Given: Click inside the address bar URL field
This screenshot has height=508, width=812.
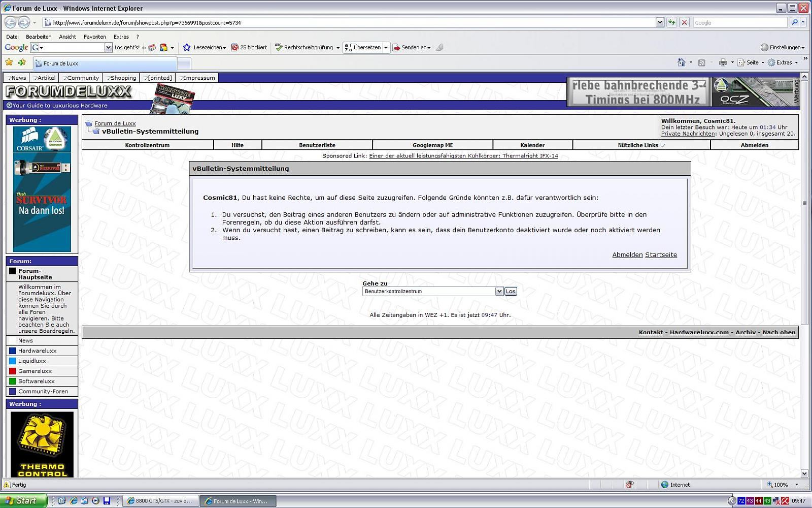Looking at the screenshot, I should 349,22.
